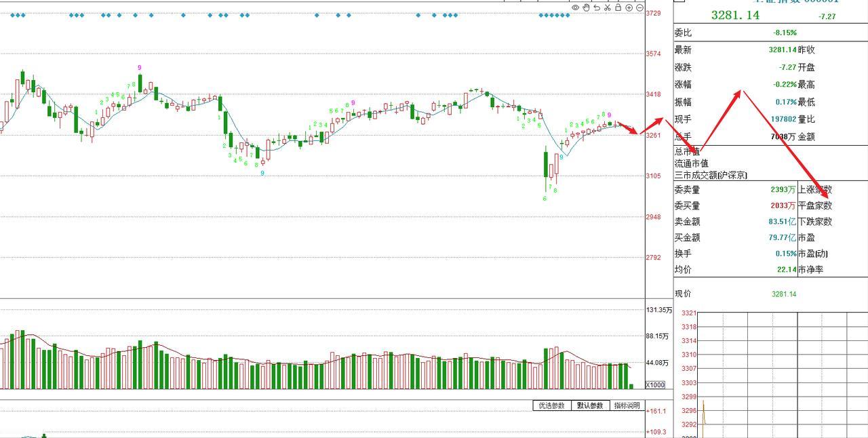Viewport: 868px width, 438px height.
Task: Click the small last green volume bar
Action: click(631, 386)
